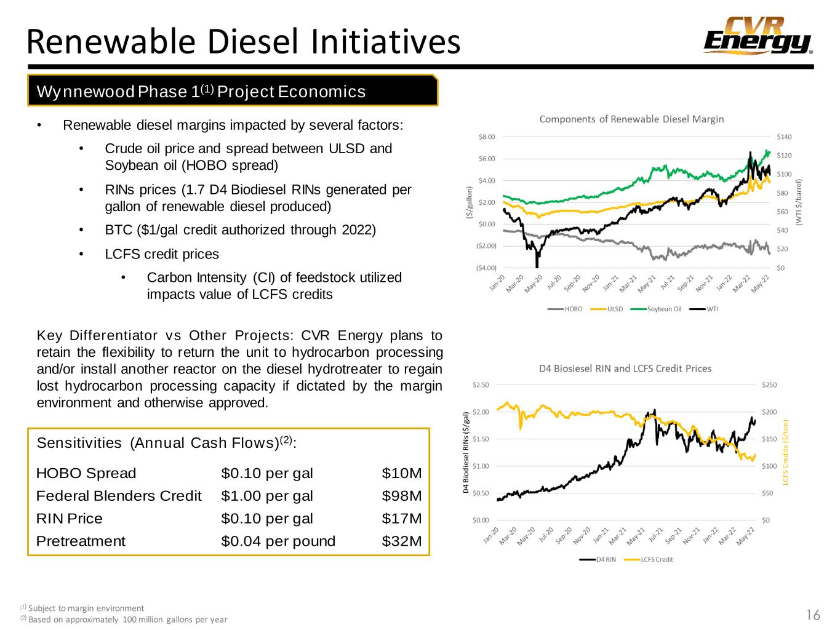This screenshot has height=630, width=840.
Task: Click the HOBO gray legend marker
Action: [x=556, y=309]
